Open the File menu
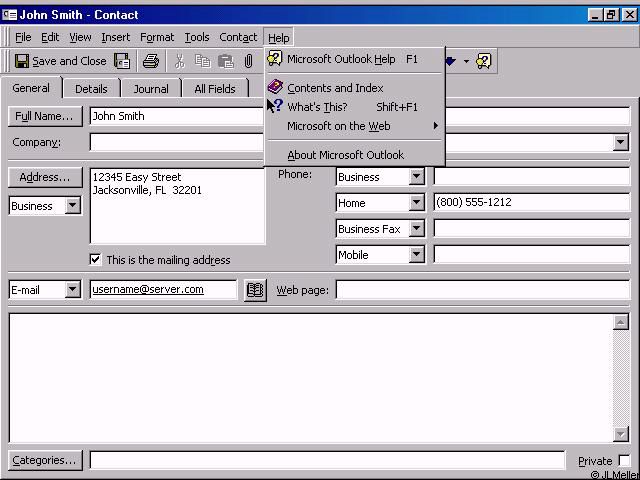 point(23,38)
